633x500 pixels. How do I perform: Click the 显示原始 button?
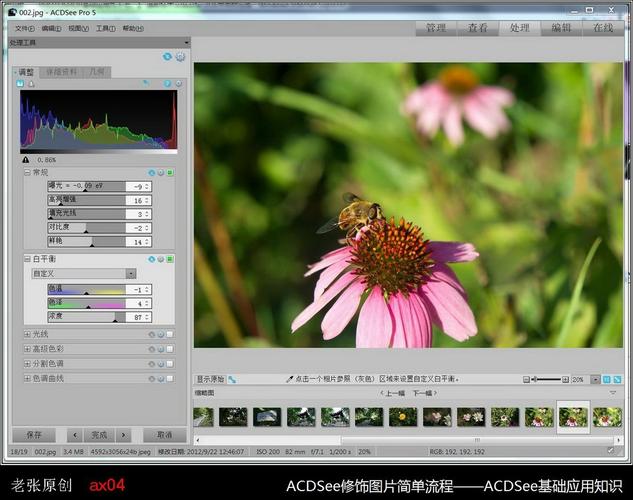point(210,379)
